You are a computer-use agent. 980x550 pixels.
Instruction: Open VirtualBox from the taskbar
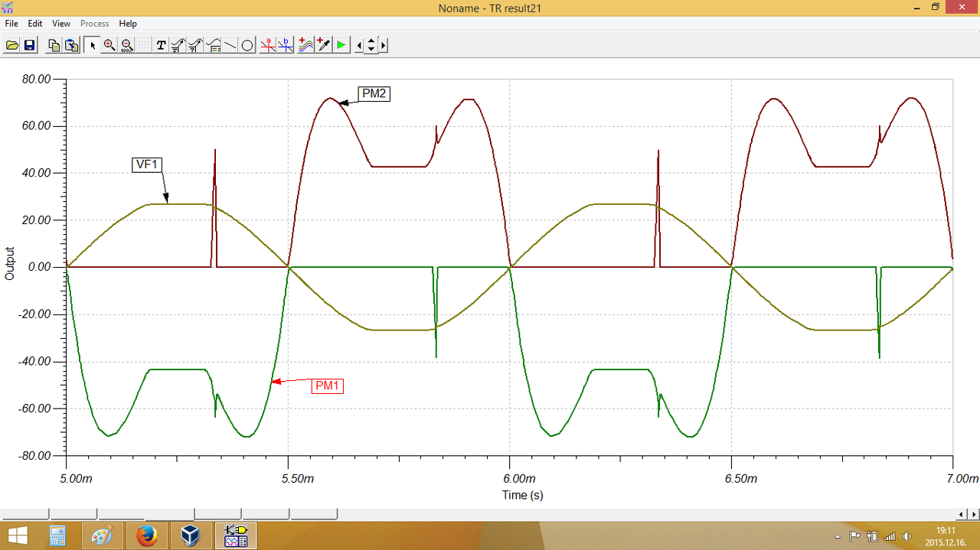click(190, 535)
